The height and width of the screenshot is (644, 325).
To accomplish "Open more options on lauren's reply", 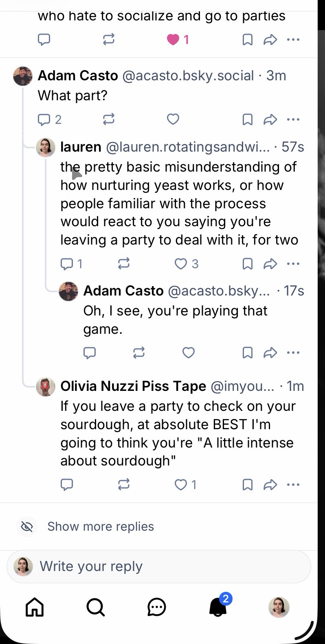I will click(x=293, y=264).
